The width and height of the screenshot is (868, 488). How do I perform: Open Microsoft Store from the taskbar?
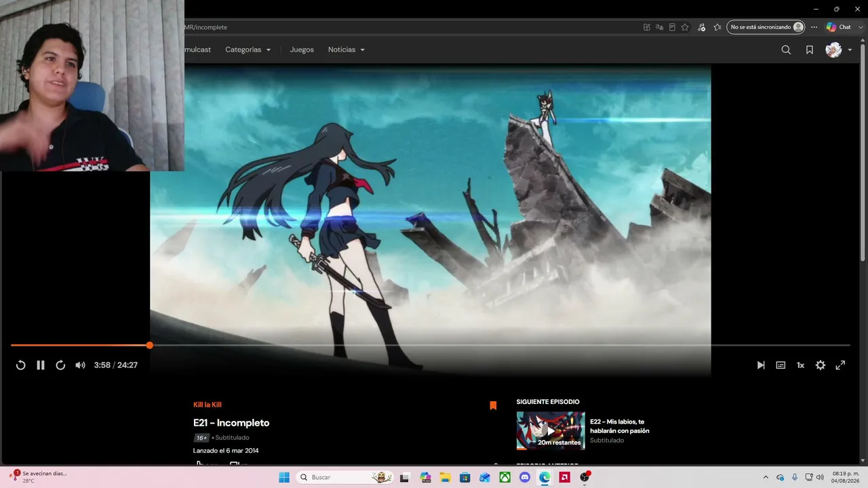[465, 477]
